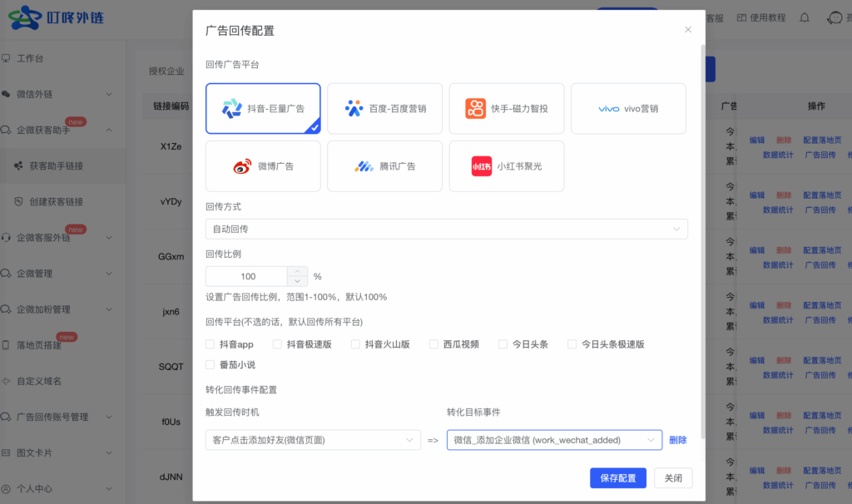The width and height of the screenshot is (852, 504).
Task: Choose the 微博广告 Weibo icon
Action: [x=241, y=166]
